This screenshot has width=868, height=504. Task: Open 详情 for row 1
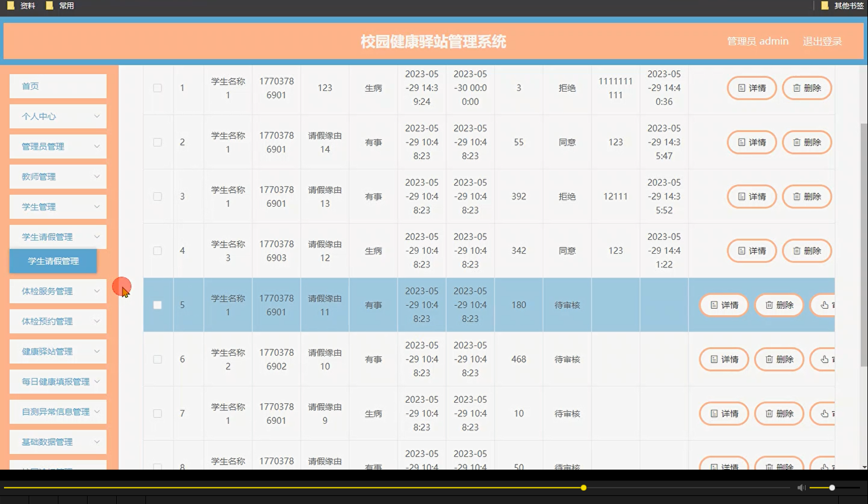pyautogui.click(x=752, y=88)
